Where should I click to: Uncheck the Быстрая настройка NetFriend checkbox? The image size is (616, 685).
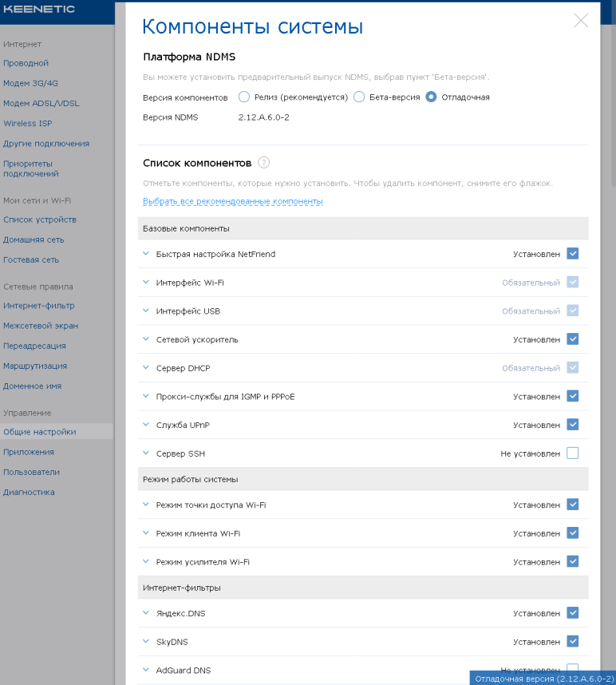tap(572, 253)
